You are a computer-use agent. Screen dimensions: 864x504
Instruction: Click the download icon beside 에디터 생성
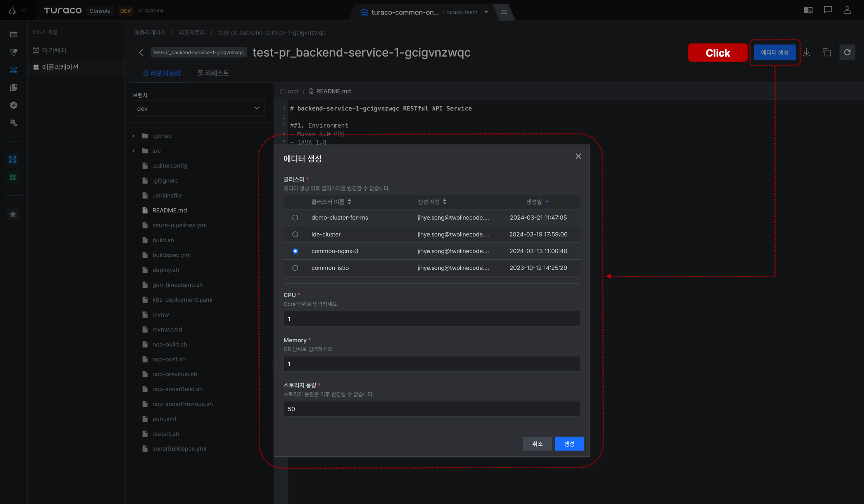(x=807, y=52)
